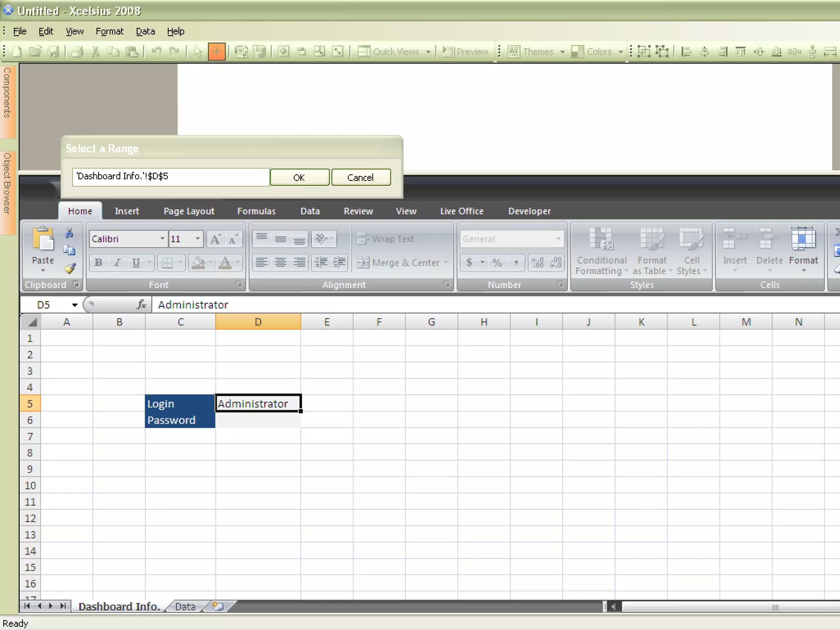
Task: Toggle Underline formatting
Action: 136,262
